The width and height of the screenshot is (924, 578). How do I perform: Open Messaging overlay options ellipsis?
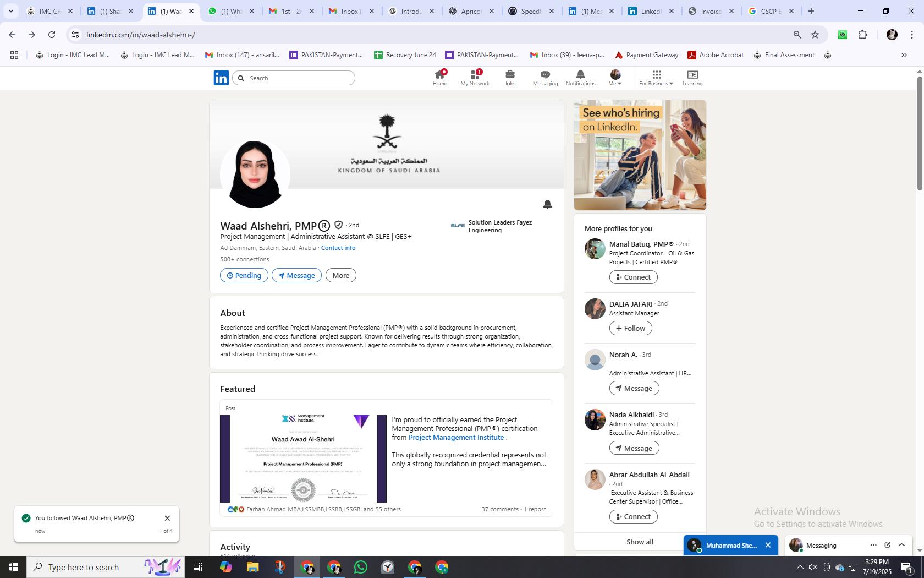pyautogui.click(x=873, y=545)
